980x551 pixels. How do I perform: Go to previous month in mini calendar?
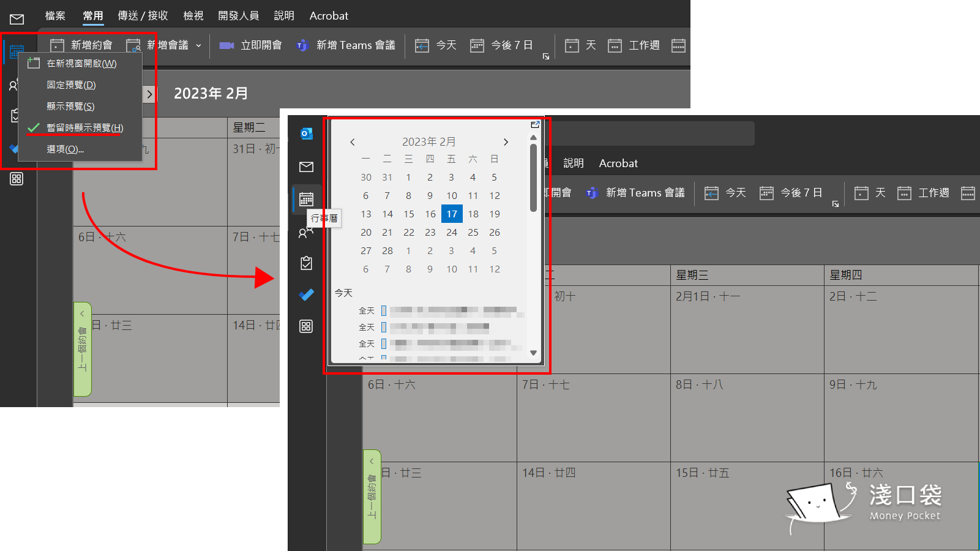353,142
